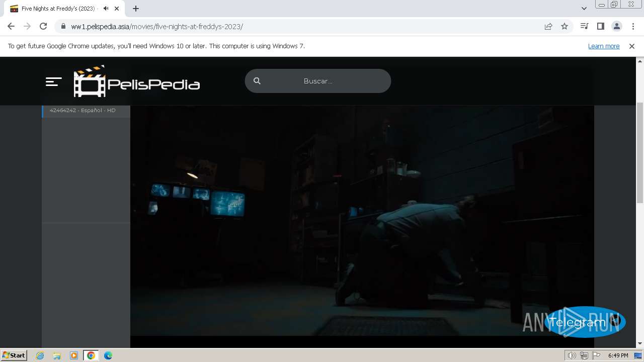View site information lock icon

63,26
